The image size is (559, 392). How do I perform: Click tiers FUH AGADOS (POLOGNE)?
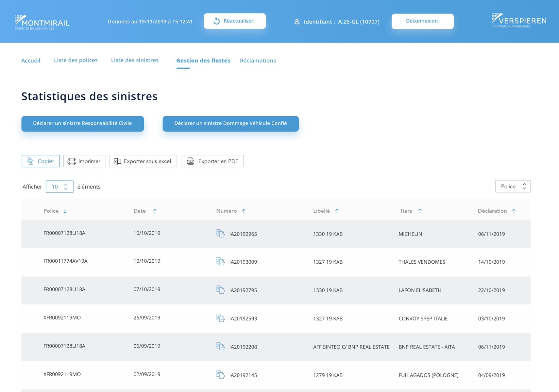pos(429,375)
